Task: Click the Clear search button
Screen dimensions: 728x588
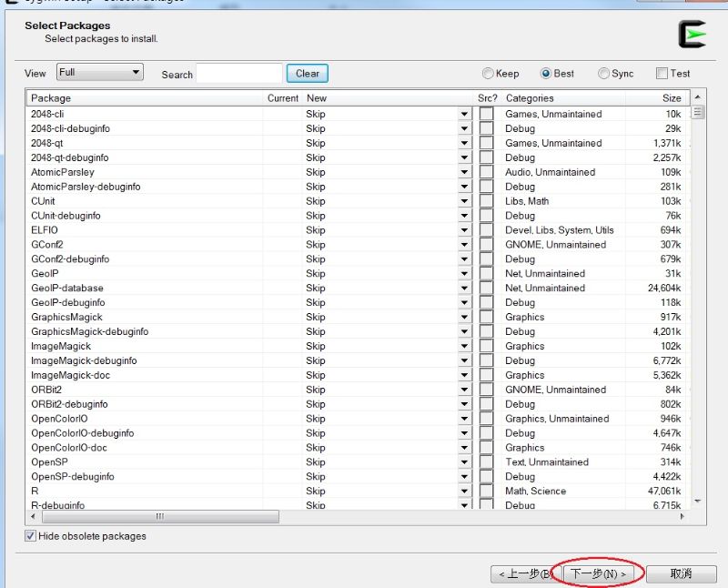Action: pos(308,74)
